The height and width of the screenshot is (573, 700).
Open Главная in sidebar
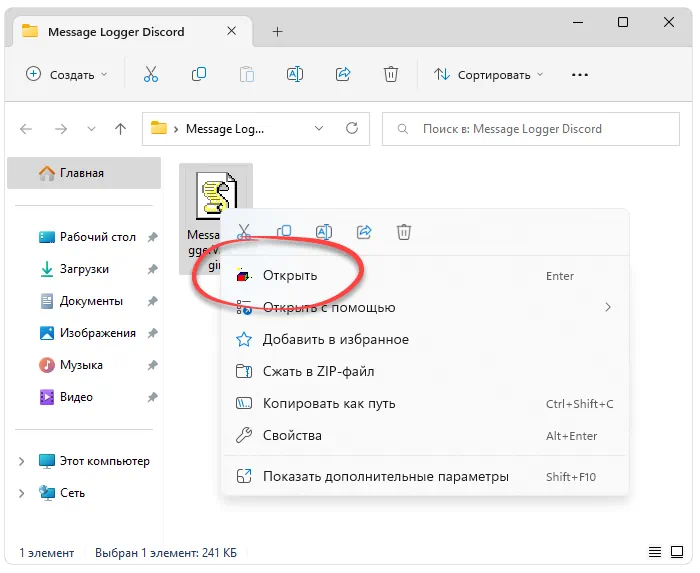pos(84,173)
